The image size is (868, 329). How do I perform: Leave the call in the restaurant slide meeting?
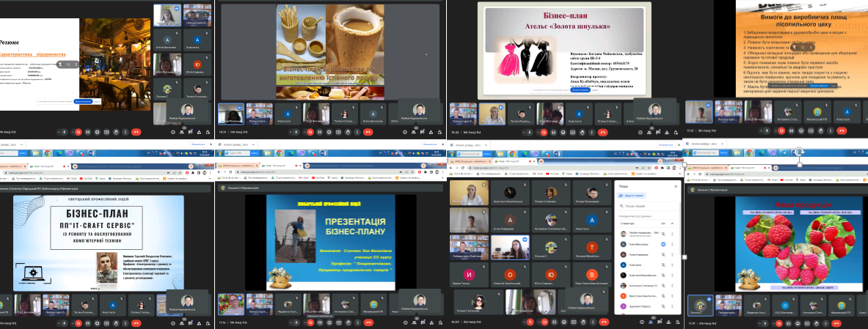tap(136, 132)
